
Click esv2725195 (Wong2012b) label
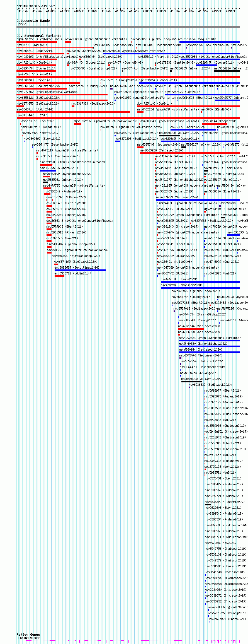click(x=119, y=80)
